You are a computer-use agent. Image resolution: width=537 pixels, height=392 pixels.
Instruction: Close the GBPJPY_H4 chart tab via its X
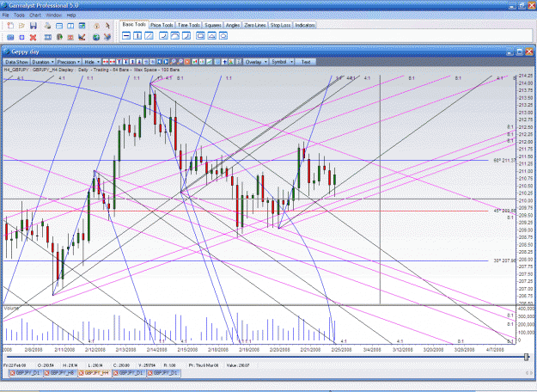[x=81, y=373]
